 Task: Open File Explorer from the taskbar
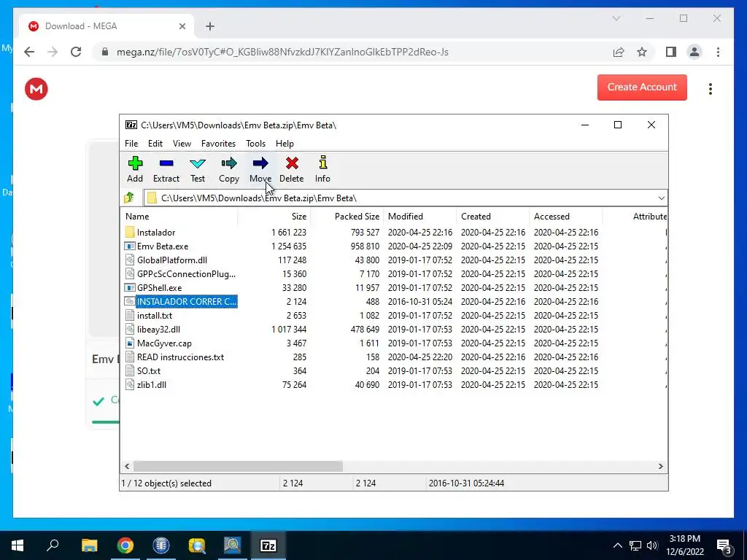(89, 545)
